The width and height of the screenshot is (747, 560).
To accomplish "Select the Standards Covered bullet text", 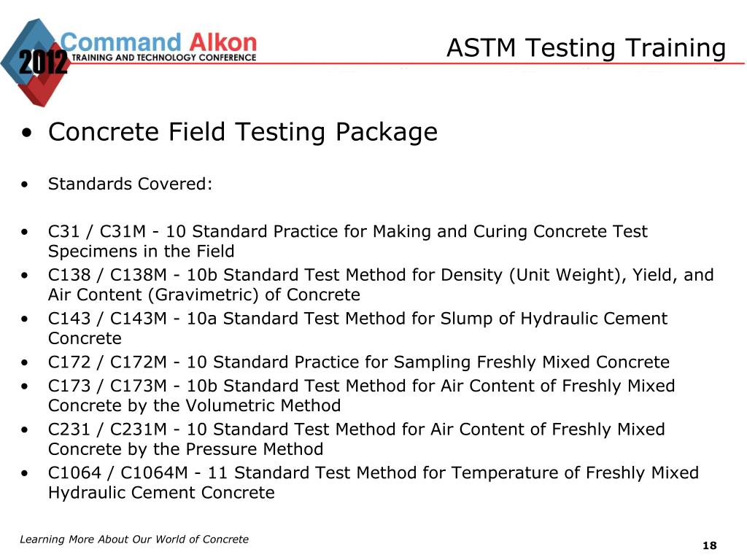I will click(130, 184).
